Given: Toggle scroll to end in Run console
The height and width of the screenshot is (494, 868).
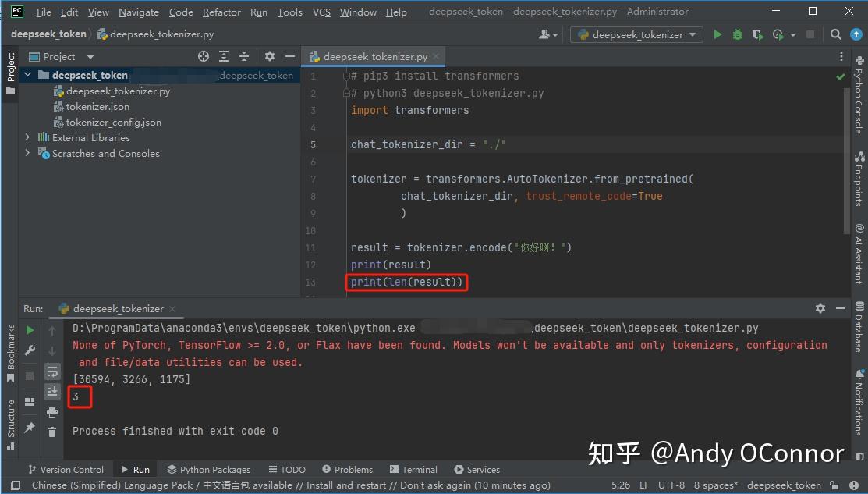Looking at the screenshot, I should click(x=52, y=392).
